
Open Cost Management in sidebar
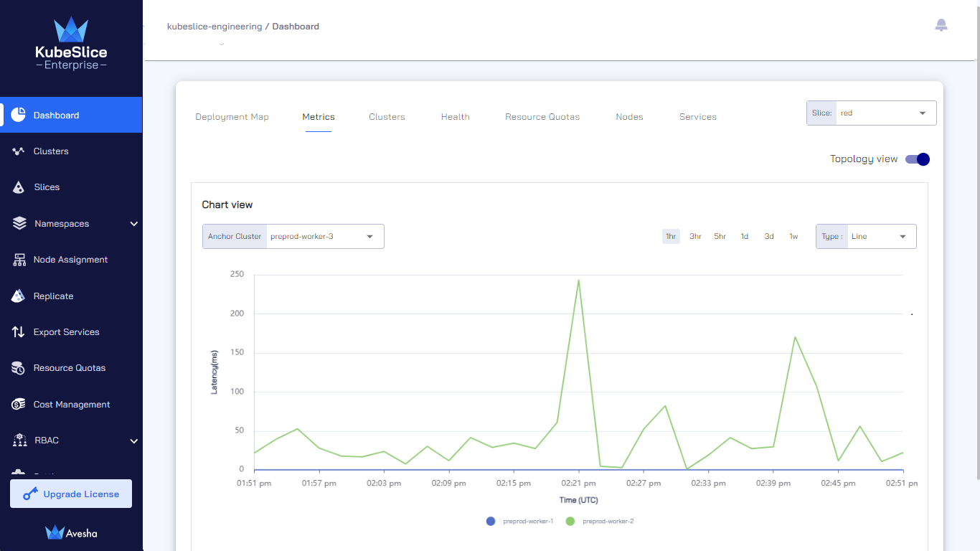click(71, 405)
